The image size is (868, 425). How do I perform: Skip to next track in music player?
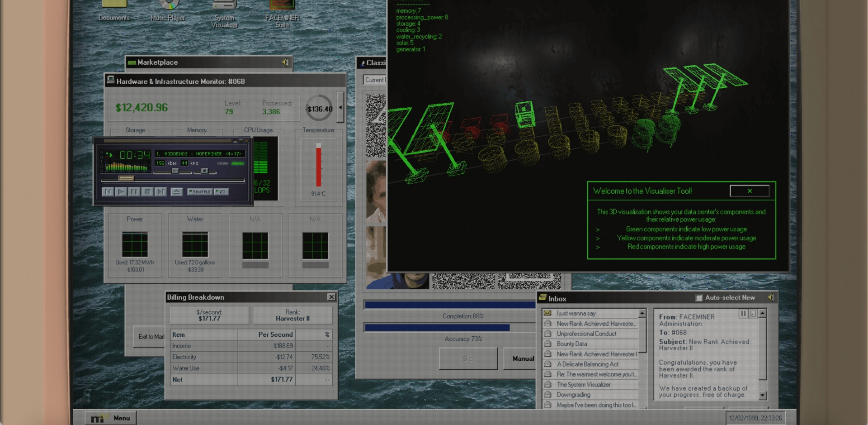click(x=160, y=192)
